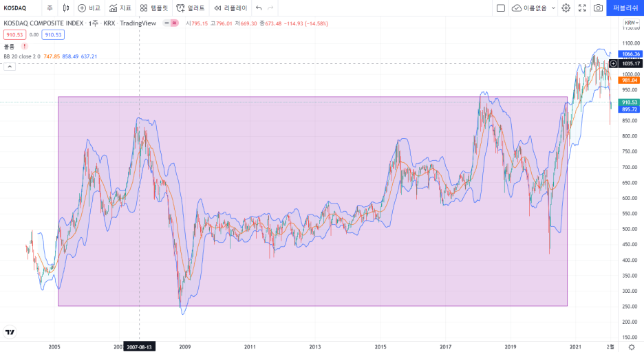Screen dimensions: 644x352
Task: Click the 비교 (compare) button
Action: [89, 8]
